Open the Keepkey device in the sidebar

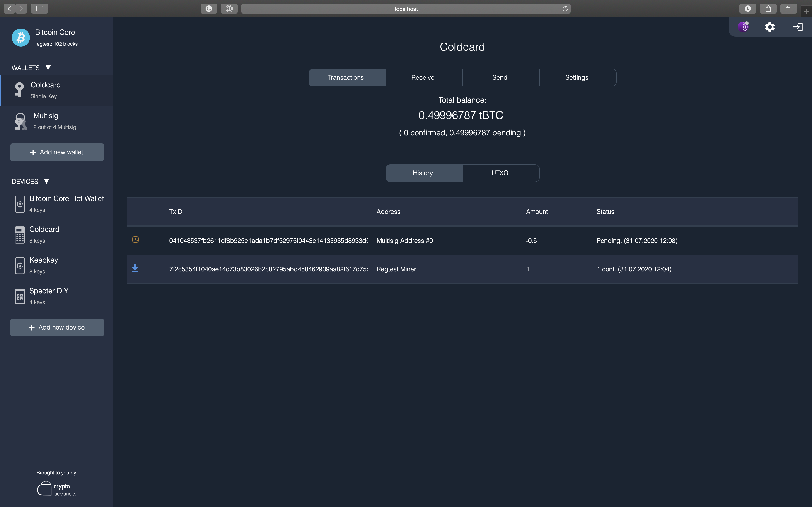[x=44, y=265]
